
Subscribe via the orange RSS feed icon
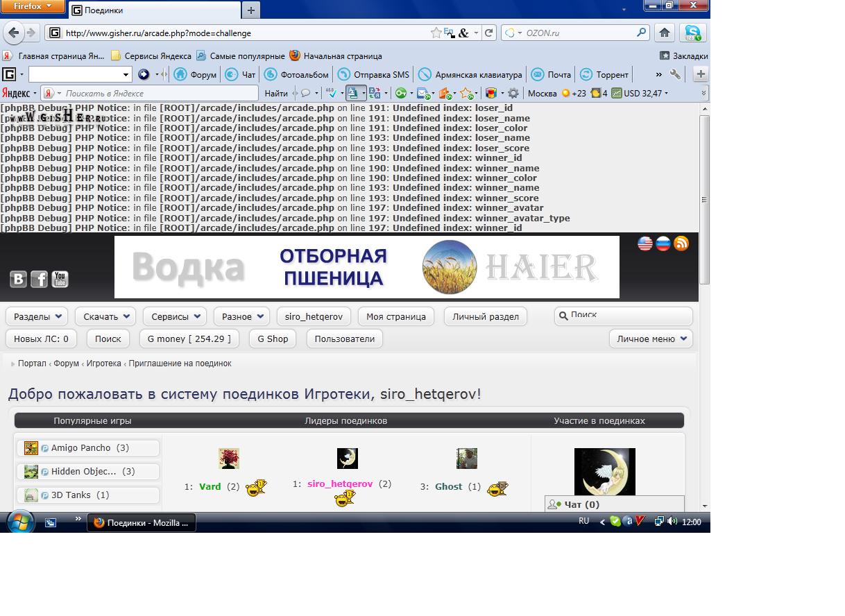click(x=681, y=243)
